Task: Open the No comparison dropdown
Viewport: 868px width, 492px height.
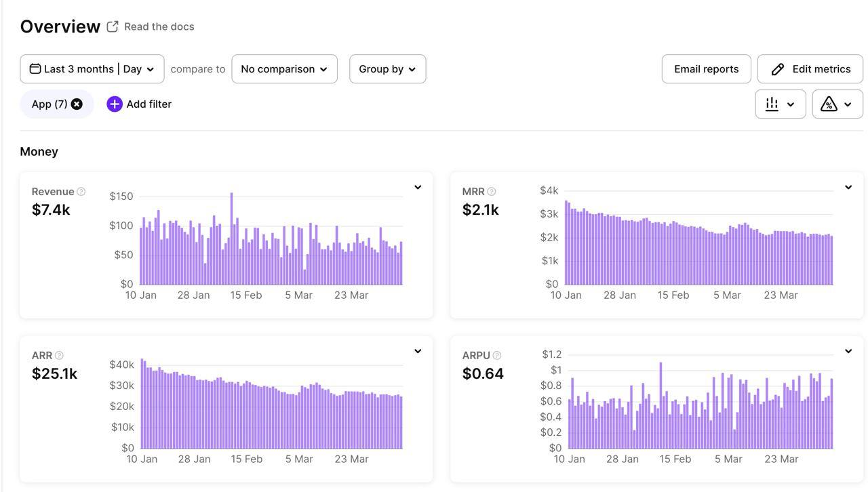Action: [x=284, y=69]
